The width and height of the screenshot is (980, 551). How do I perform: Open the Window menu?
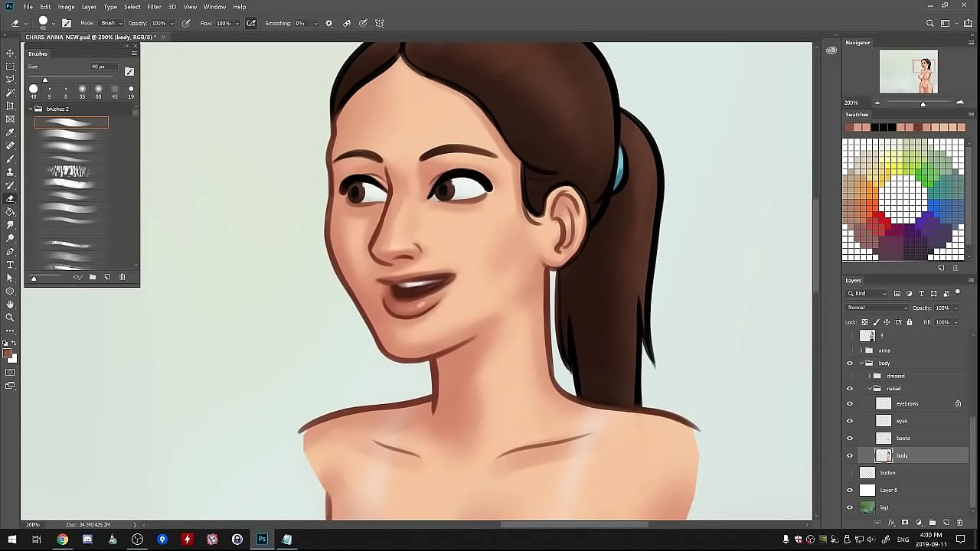214,7
